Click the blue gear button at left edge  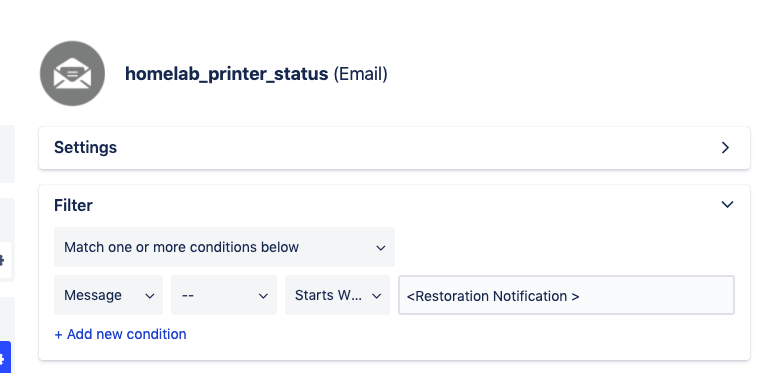click(x=5, y=357)
